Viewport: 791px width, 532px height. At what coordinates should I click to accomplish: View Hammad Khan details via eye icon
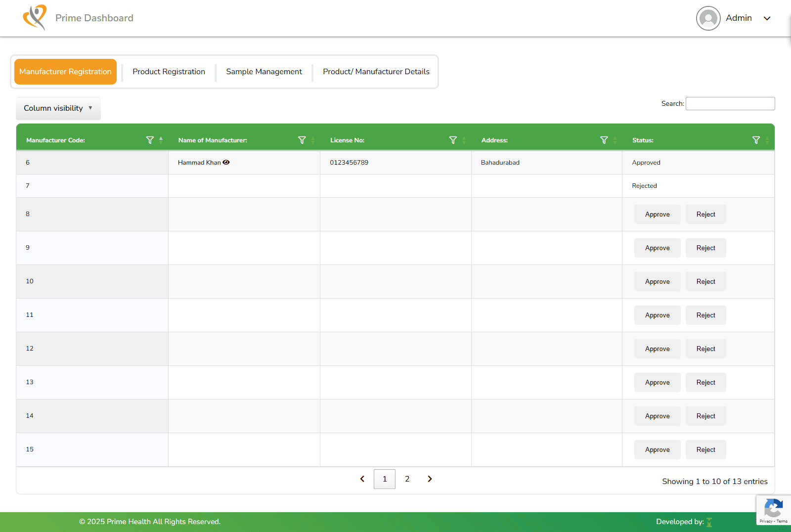click(x=226, y=162)
